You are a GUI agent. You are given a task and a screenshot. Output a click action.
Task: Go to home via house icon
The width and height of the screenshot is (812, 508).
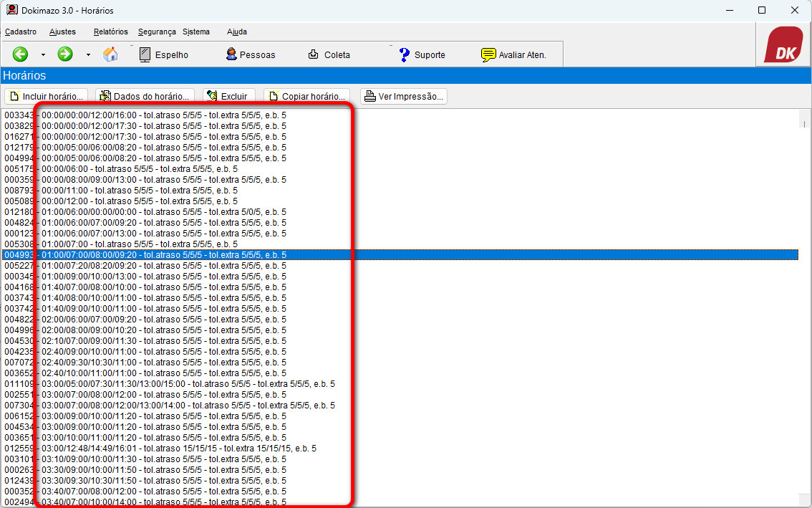(110, 54)
